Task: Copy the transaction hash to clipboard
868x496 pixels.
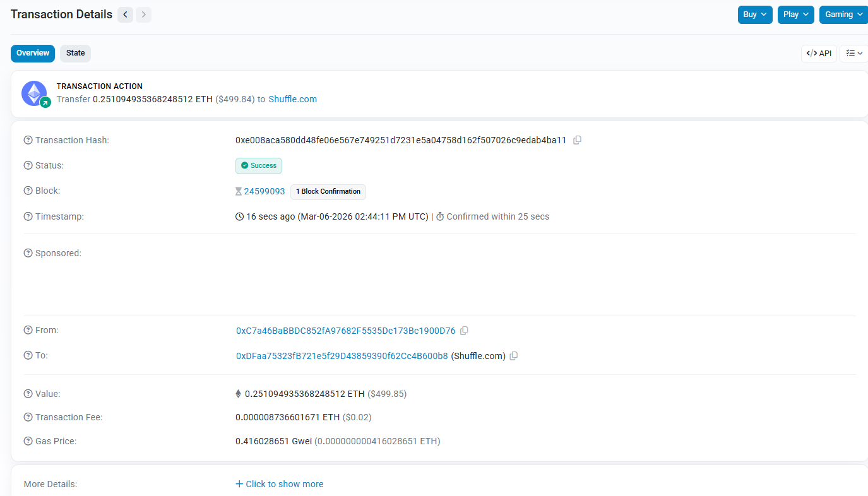Action: 577,140
